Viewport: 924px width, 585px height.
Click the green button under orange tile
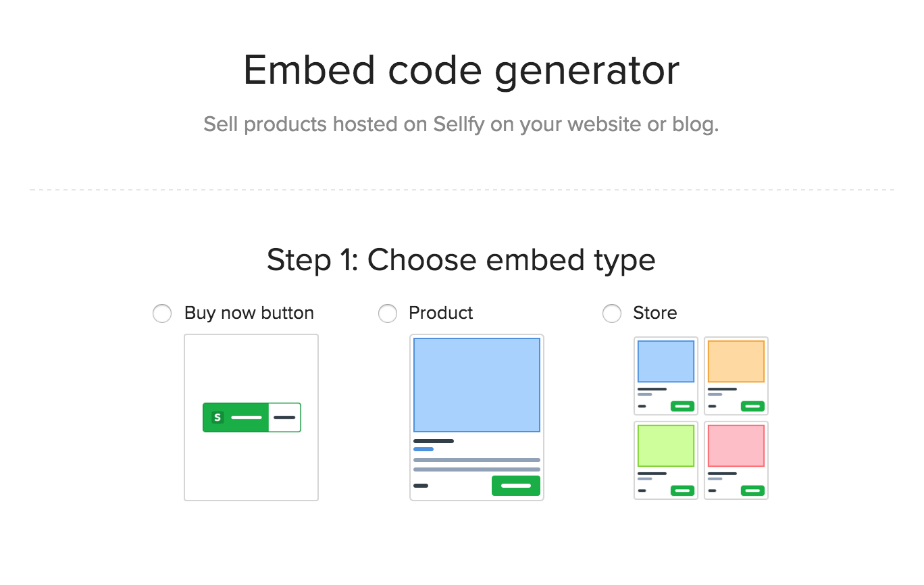[752, 406]
